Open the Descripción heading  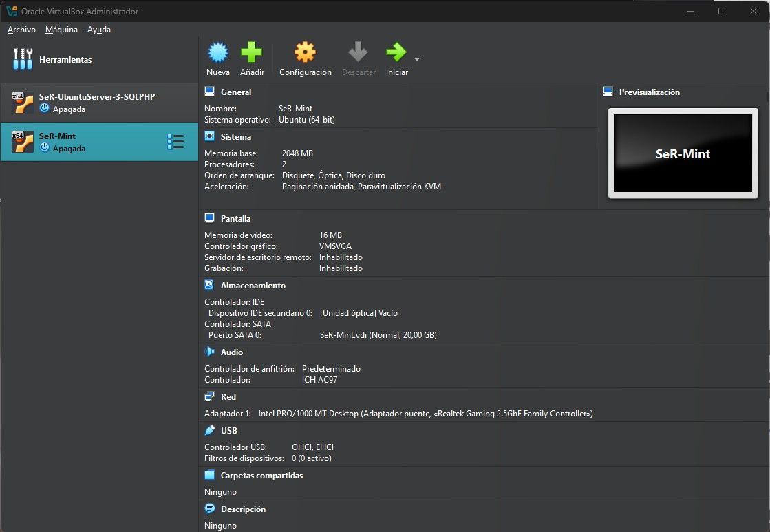(x=243, y=509)
